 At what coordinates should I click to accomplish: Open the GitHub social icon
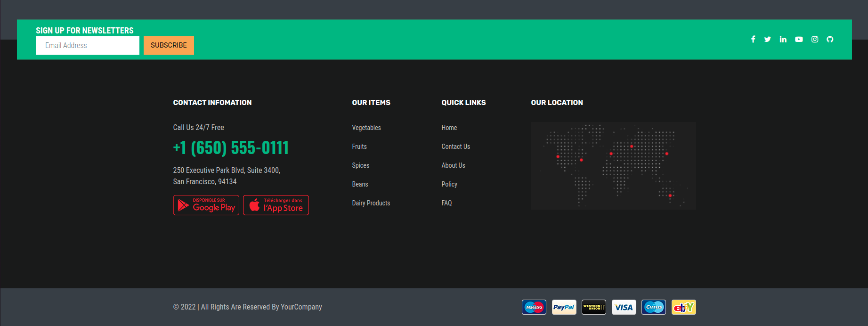pos(830,40)
